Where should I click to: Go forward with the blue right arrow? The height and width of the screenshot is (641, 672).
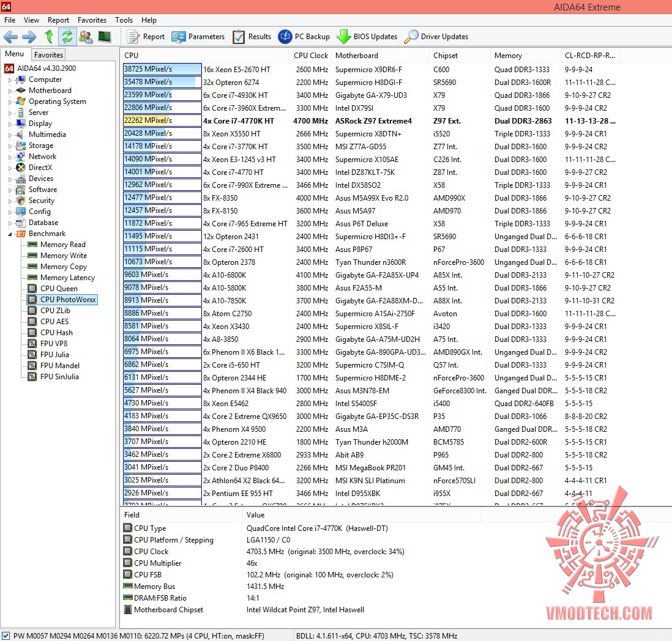(x=29, y=37)
